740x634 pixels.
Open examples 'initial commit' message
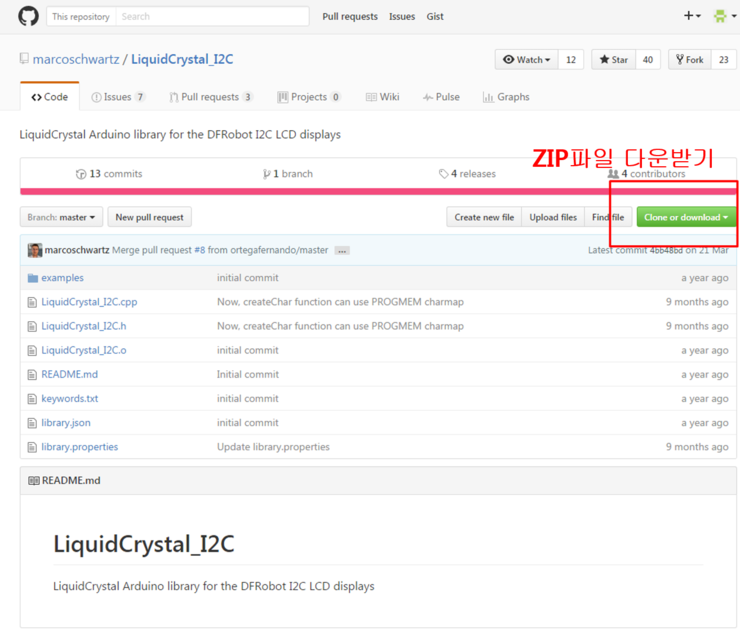point(248,278)
